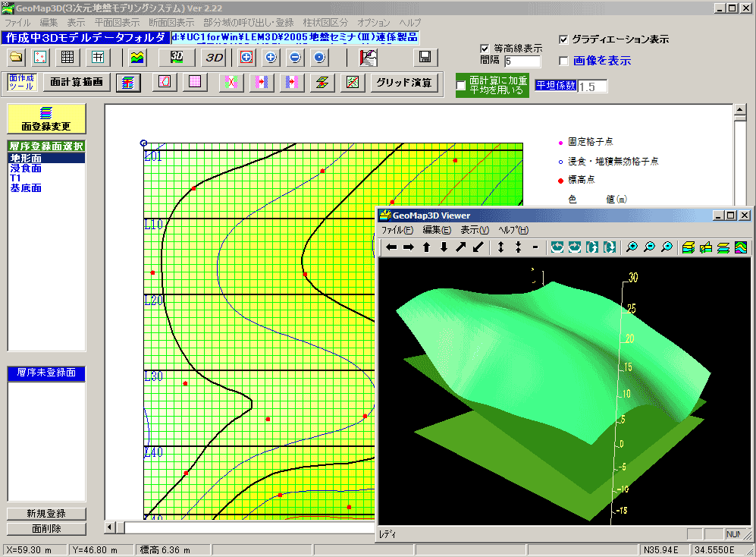Click the italic 3D text button
The height and width of the screenshot is (557, 756).
[x=214, y=58]
